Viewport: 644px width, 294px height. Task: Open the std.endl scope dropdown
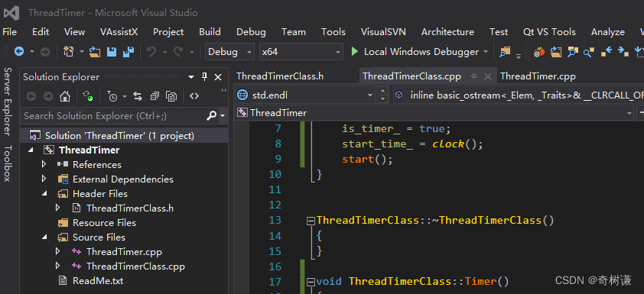point(370,95)
